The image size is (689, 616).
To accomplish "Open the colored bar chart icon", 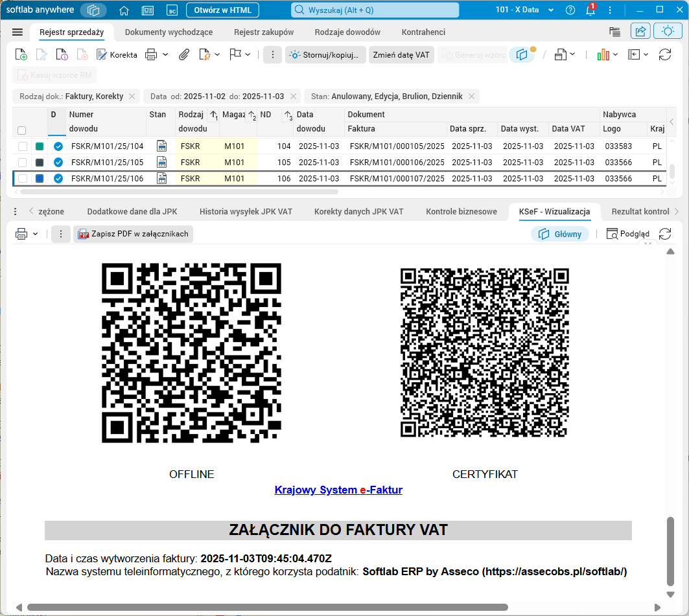I will (603, 55).
